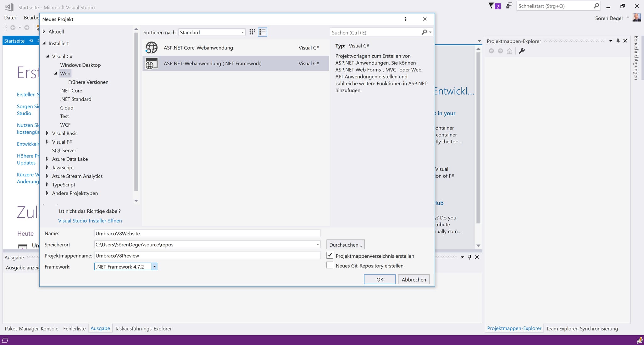The width and height of the screenshot is (644, 345).
Task: Close the Projektmappen-Explorer panel
Action: tap(625, 41)
